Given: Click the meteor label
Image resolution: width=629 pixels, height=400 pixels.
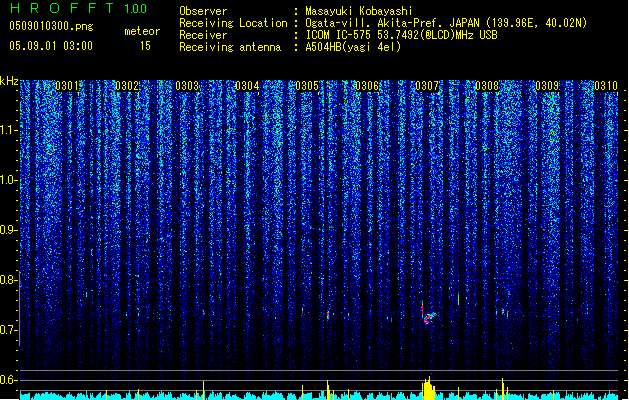Looking at the screenshot, I should pos(142,31).
